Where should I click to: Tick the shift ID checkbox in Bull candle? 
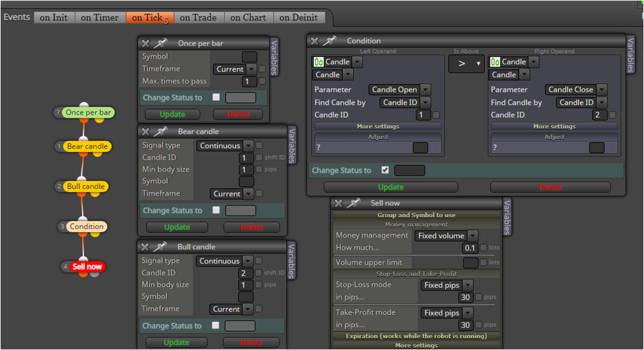259,273
